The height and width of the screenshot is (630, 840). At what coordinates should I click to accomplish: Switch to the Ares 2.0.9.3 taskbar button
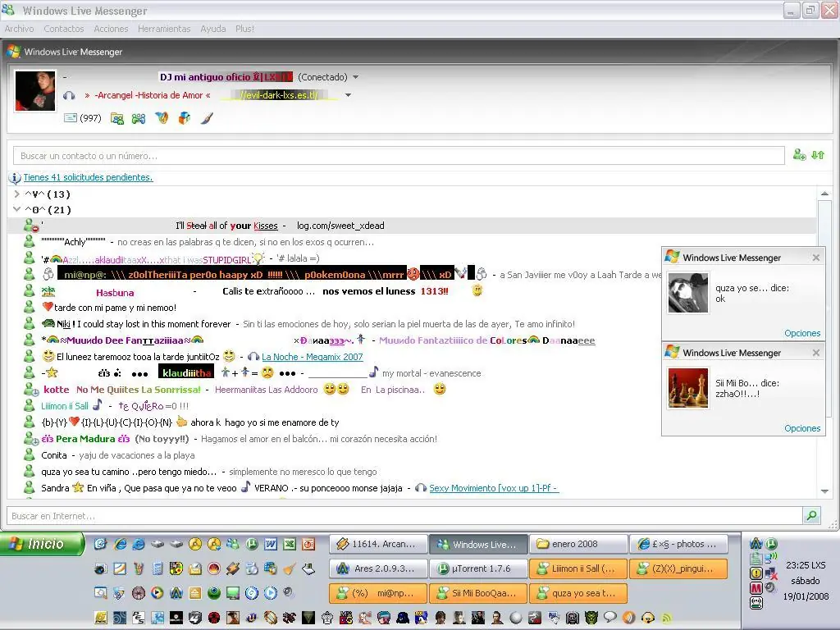(x=378, y=569)
